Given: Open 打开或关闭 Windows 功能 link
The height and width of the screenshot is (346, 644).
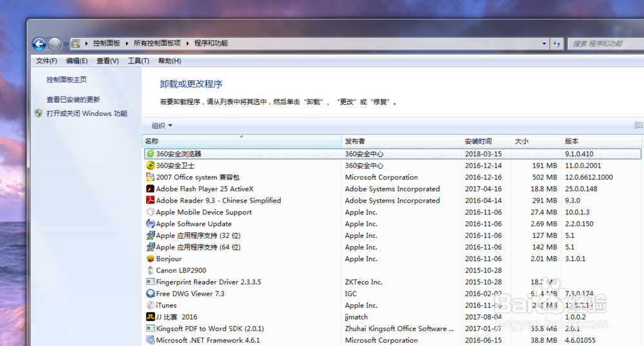Looking at the screenshot, I should pyautogui.click(x=87, y=114).
